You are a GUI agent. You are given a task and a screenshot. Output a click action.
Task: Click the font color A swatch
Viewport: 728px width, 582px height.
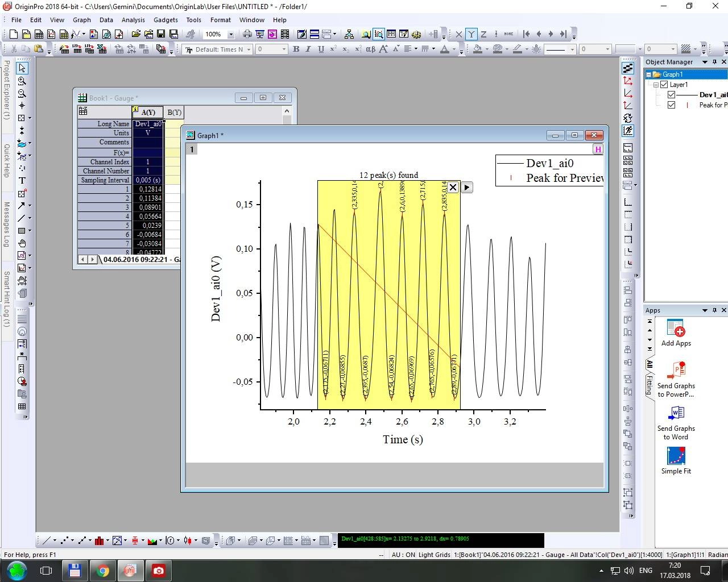point(445,49)
